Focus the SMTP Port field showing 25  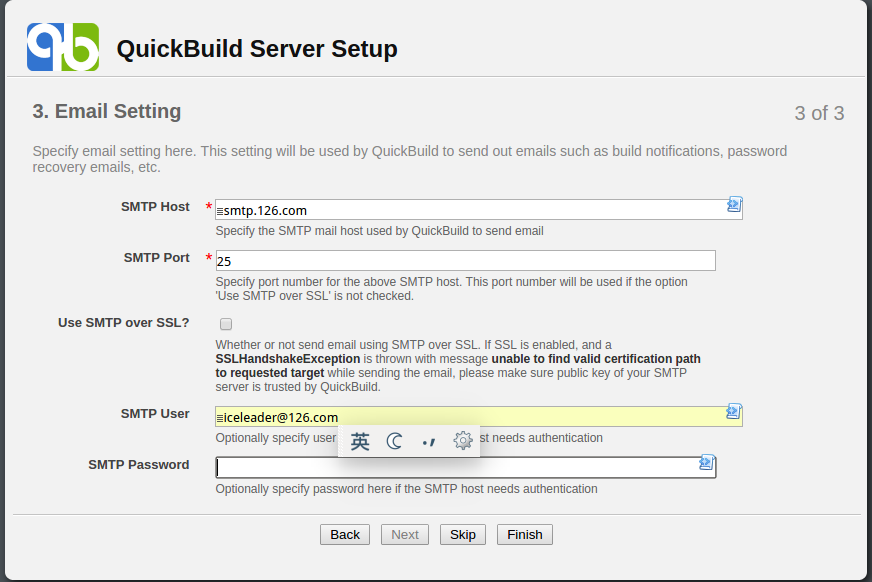465,261
